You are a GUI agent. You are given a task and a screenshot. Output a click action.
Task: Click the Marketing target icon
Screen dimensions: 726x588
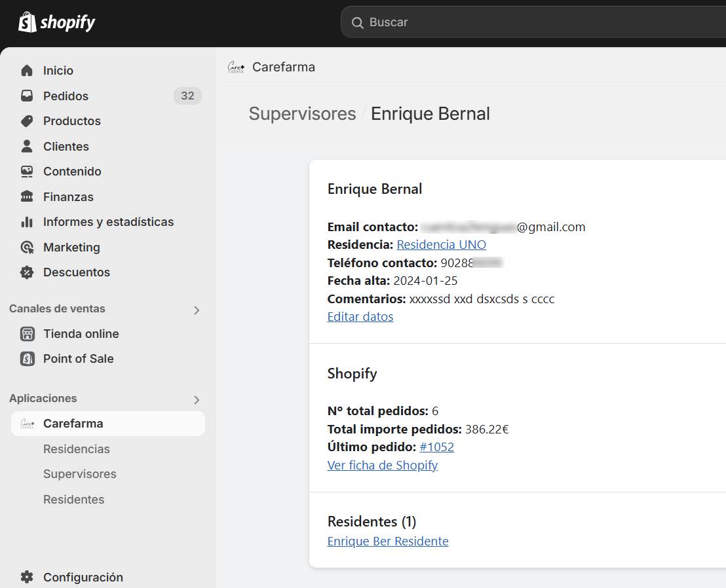(27, 248)
